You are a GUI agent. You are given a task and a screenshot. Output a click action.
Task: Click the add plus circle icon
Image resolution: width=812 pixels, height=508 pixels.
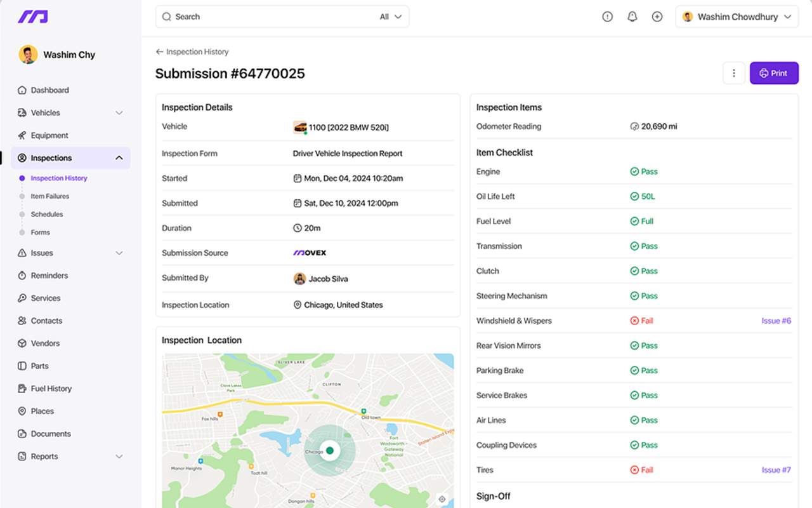657,17
